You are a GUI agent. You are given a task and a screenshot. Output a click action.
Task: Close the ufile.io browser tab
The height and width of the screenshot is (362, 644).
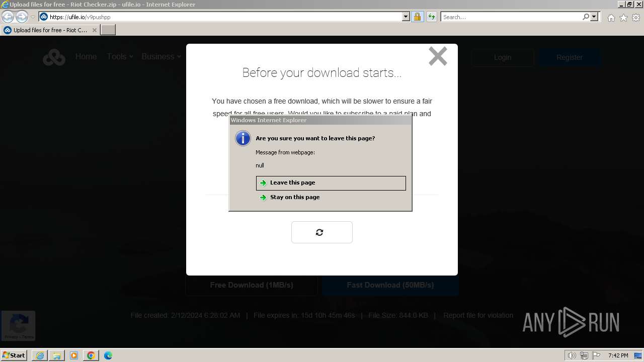(x=94, y=30)
